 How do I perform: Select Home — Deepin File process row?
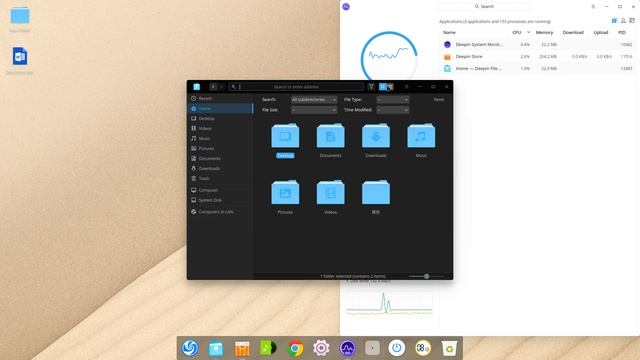point(537,69)
